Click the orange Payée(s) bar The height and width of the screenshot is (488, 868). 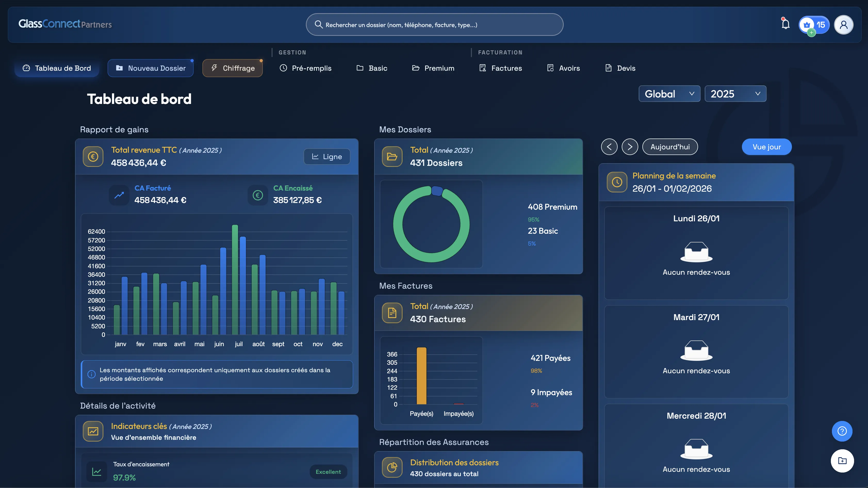[x=422, y=376]
